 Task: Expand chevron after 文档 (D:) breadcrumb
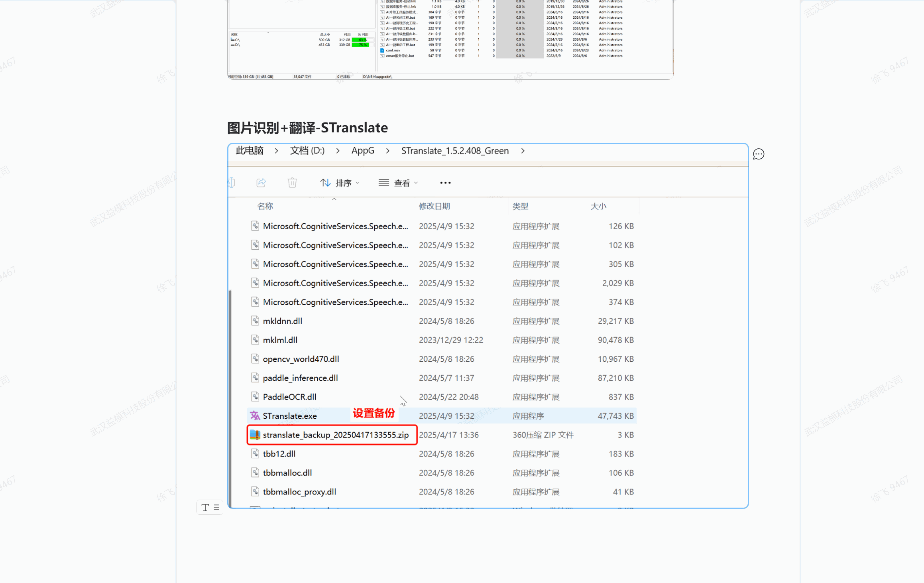(338, 151)
